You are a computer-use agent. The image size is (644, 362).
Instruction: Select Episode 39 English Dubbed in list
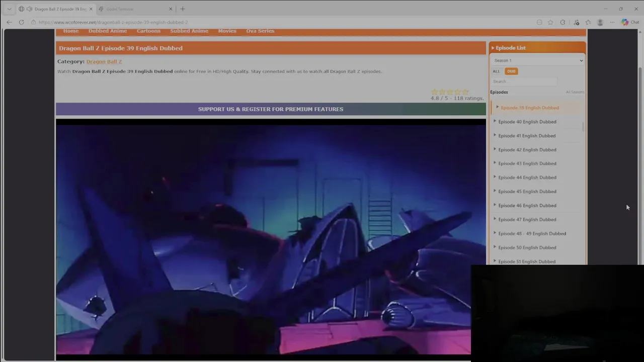click(x=530, y=108)
